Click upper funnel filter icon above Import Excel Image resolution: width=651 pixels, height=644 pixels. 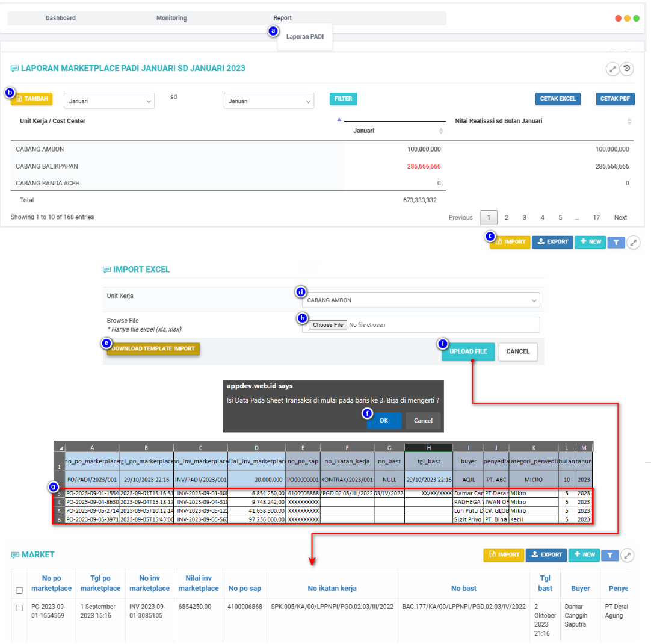(616, 243)
